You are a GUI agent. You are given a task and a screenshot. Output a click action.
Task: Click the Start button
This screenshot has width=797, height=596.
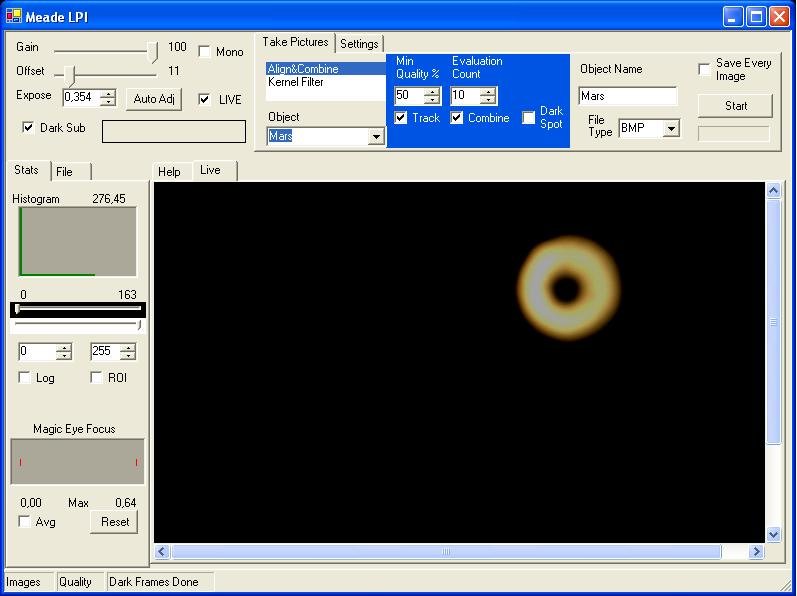735,106
